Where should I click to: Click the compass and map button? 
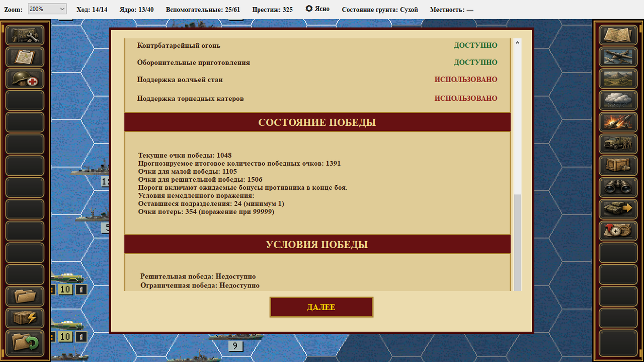pyautogui.click(x=618, y=231)
